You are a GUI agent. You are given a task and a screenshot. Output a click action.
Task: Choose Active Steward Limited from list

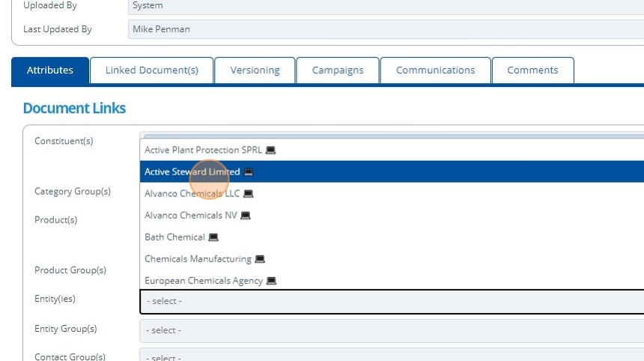click(392, 172)
